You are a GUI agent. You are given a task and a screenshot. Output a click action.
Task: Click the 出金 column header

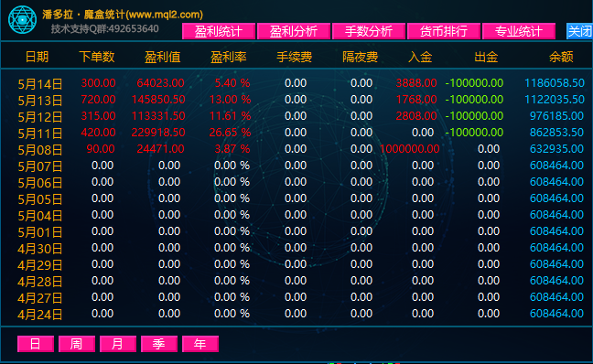click(486, 57)
